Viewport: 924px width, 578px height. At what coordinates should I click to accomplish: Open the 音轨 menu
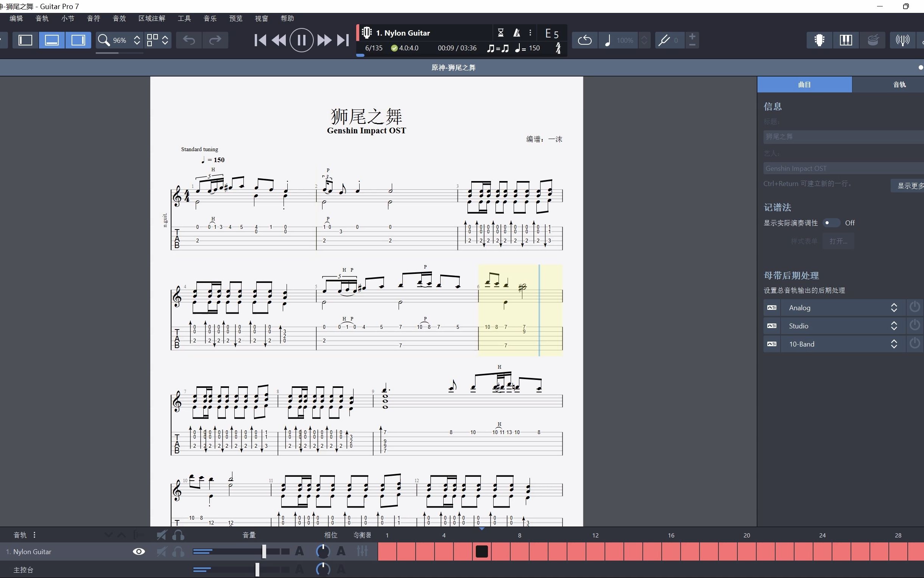tap(42, 18)
